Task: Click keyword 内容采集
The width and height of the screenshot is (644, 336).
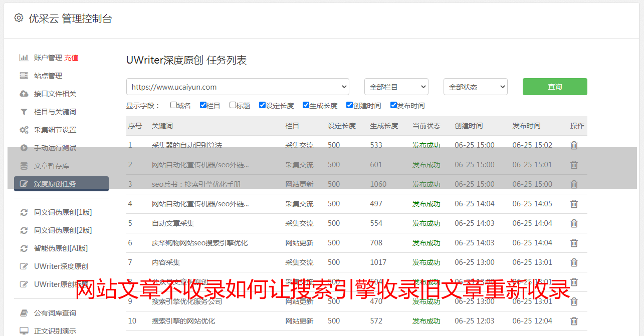Action: (x=166, y=262)
